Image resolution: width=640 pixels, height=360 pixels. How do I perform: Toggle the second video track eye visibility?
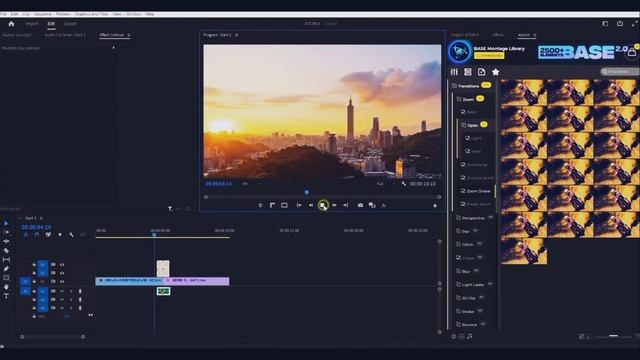[62, 273]
